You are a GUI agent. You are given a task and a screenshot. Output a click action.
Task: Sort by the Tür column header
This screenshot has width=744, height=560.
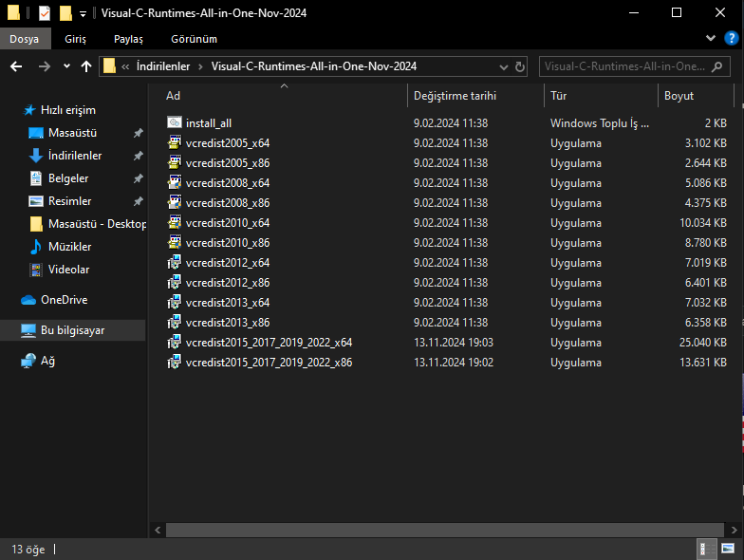tap(602, 96)
